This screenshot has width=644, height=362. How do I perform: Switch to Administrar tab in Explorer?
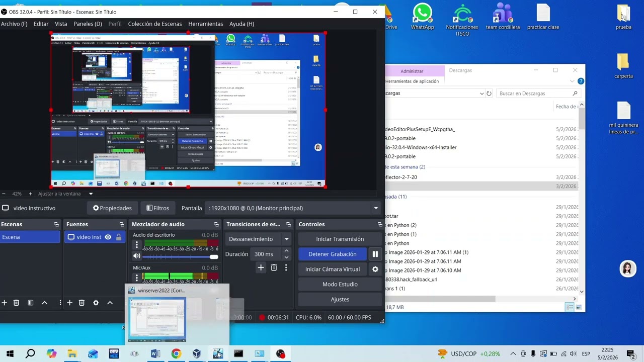(x=412, y=71)
